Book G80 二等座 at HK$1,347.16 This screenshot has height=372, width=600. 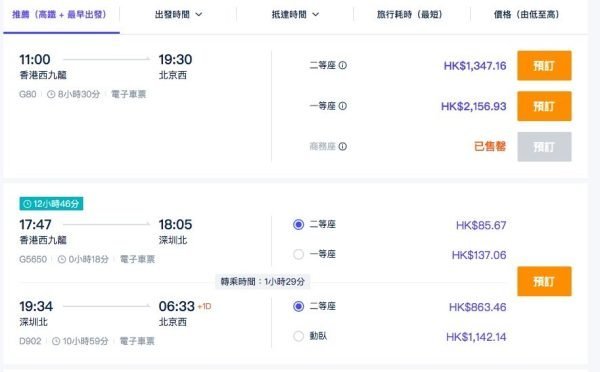point(544,66)
